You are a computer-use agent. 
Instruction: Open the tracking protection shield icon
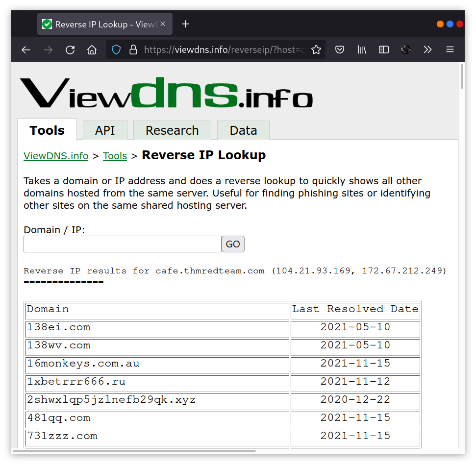coord(116,49)
